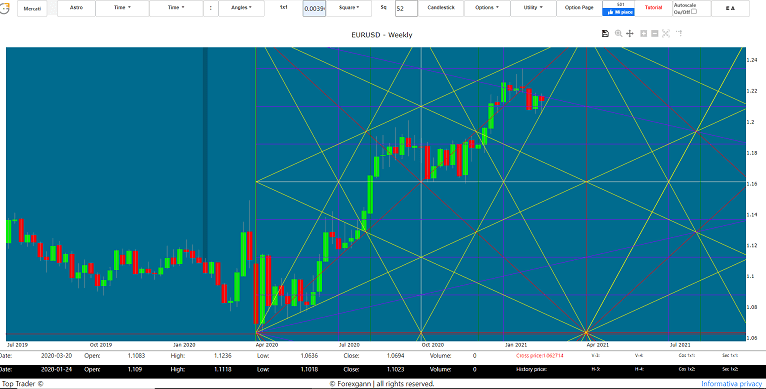
Task: Click the last chart modebar icon
Action: coord(679,33)
